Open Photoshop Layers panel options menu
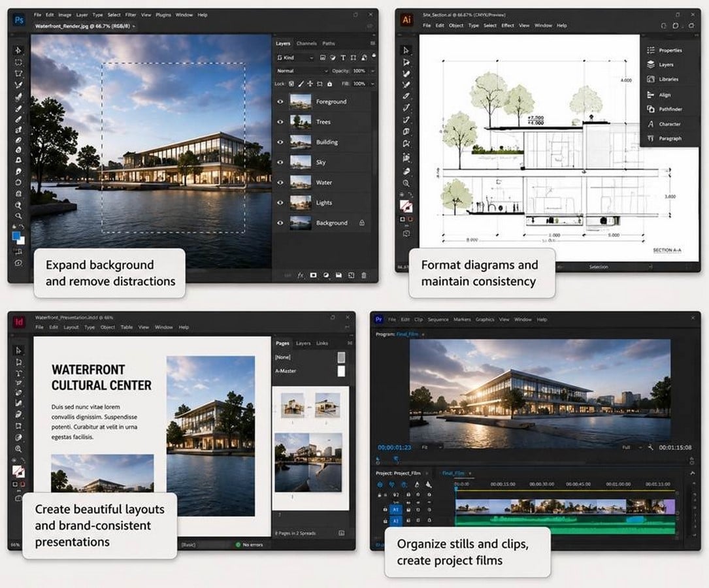The image size is (709, 588). [x=372, y=43]
